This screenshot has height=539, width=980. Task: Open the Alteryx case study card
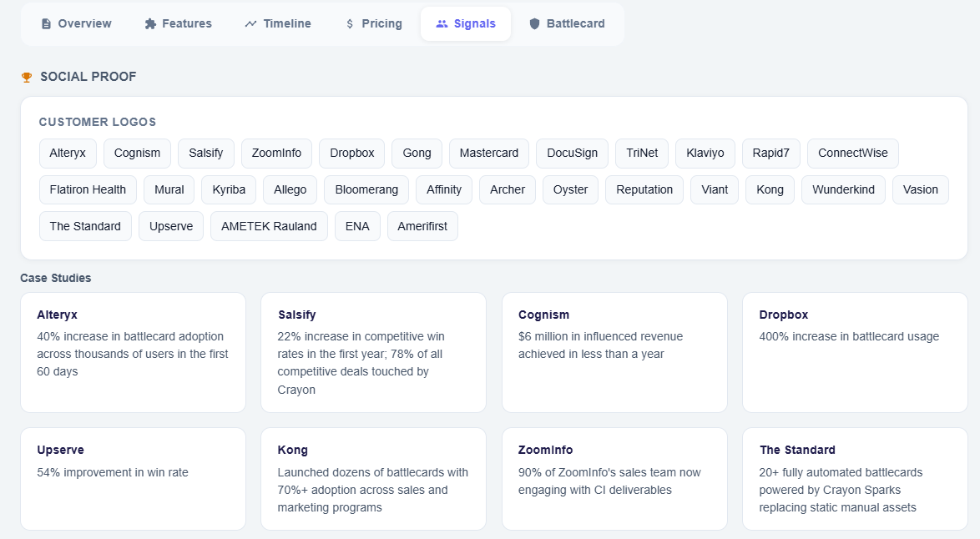point(133,352)
